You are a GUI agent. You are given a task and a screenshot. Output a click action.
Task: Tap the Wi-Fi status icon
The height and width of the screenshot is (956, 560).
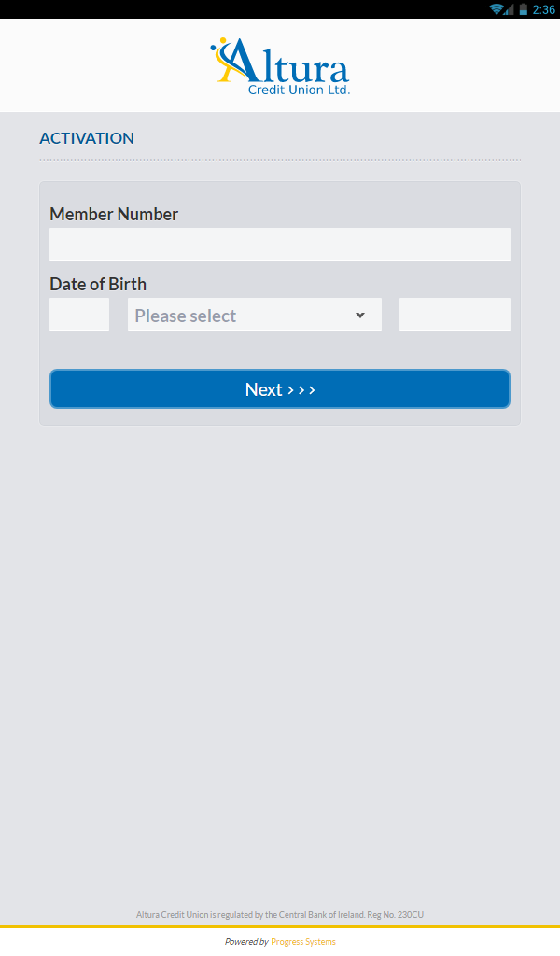[497, 9]
